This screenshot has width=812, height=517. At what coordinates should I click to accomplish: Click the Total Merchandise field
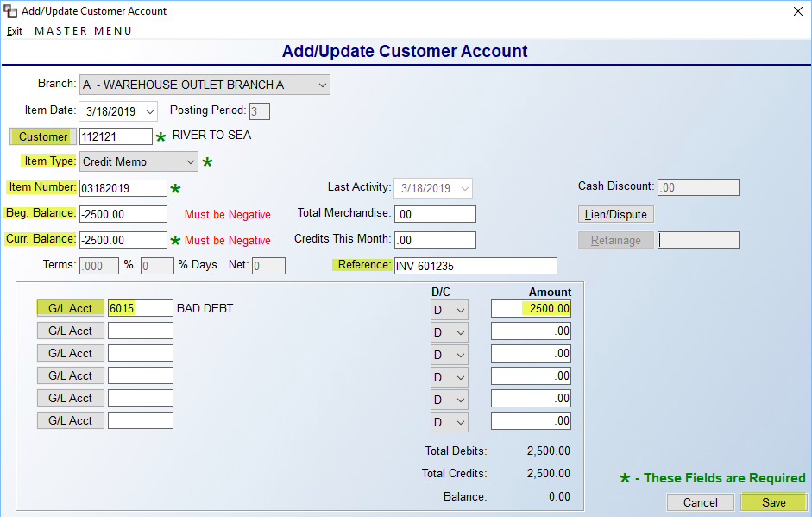435,214
